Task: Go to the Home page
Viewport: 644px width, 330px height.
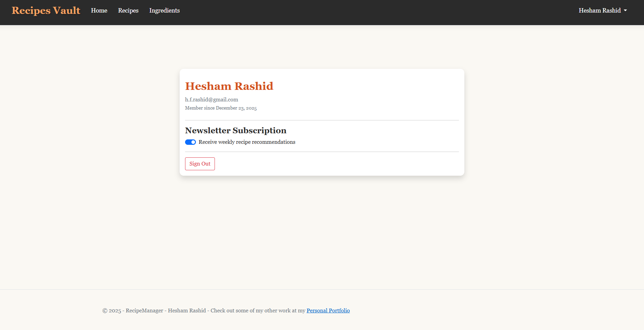Action: 99,11
